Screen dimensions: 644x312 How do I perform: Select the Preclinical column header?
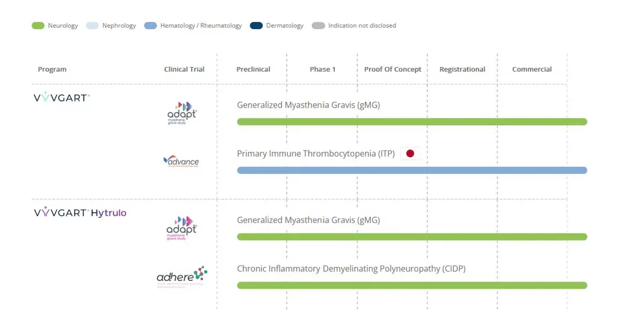coord(253,69)
